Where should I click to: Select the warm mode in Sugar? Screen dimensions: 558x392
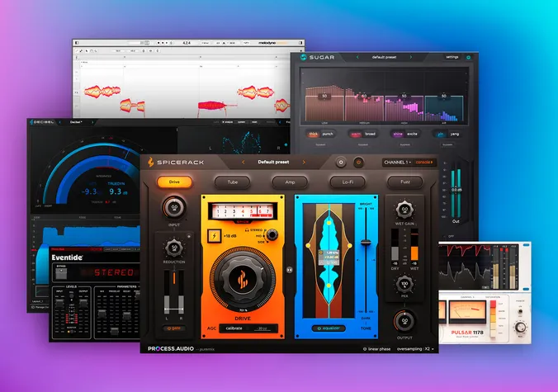356,134
